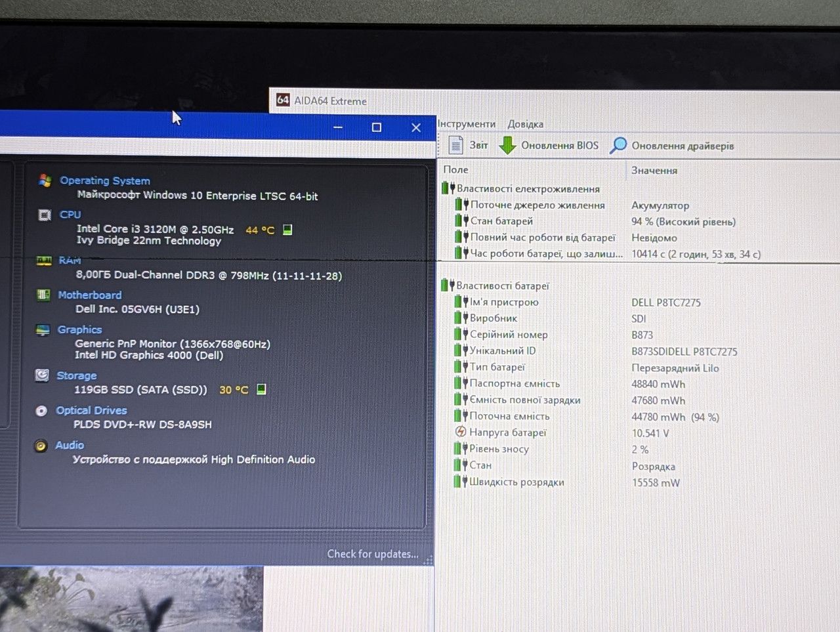840x632 pixels.
Task: Click the Audio speaker icon in Speccy
Action: [41, 446]
